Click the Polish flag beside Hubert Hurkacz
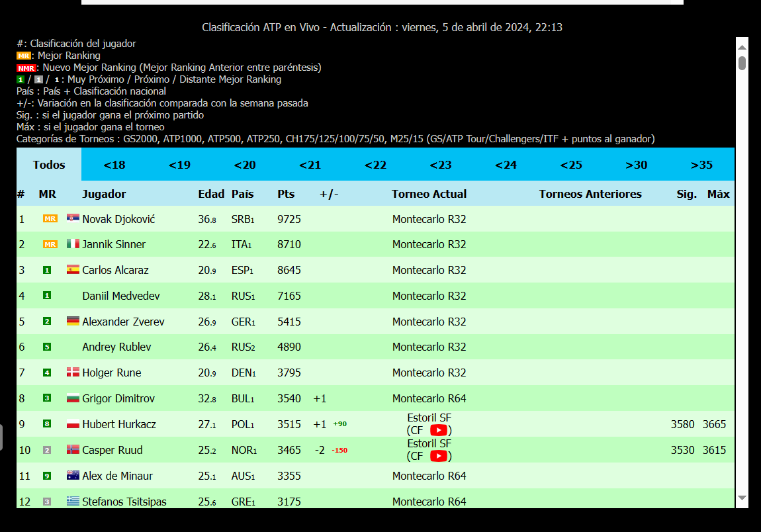Image resolution: width=761 pixels, height=532 pixels. (73, 423)
